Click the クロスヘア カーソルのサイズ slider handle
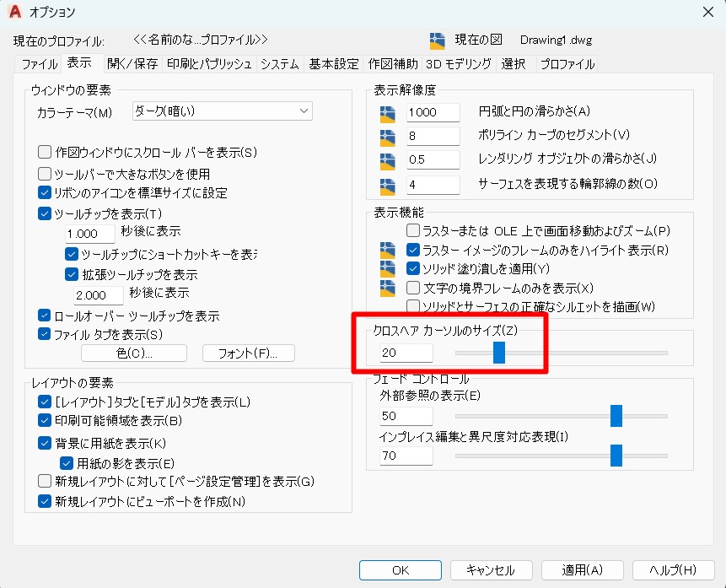The width and height of the screenshot is (726, 588). coord(499,353)
